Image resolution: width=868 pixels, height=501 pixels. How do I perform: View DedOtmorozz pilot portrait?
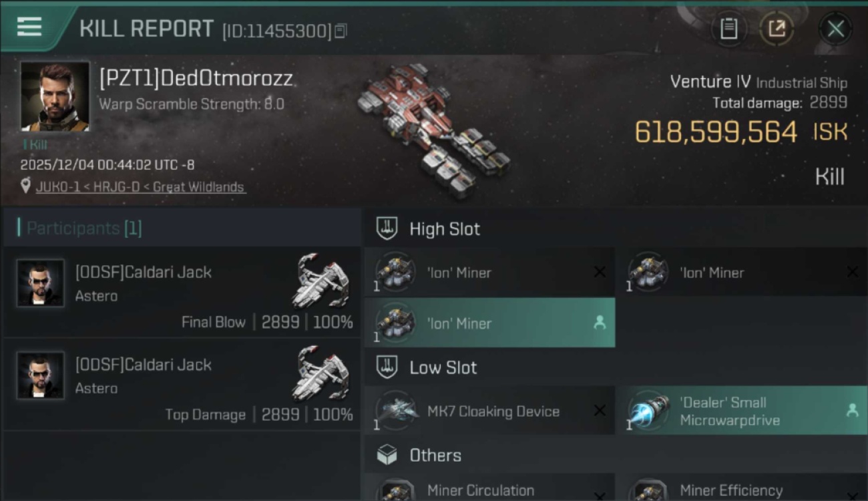coord(55,96)
